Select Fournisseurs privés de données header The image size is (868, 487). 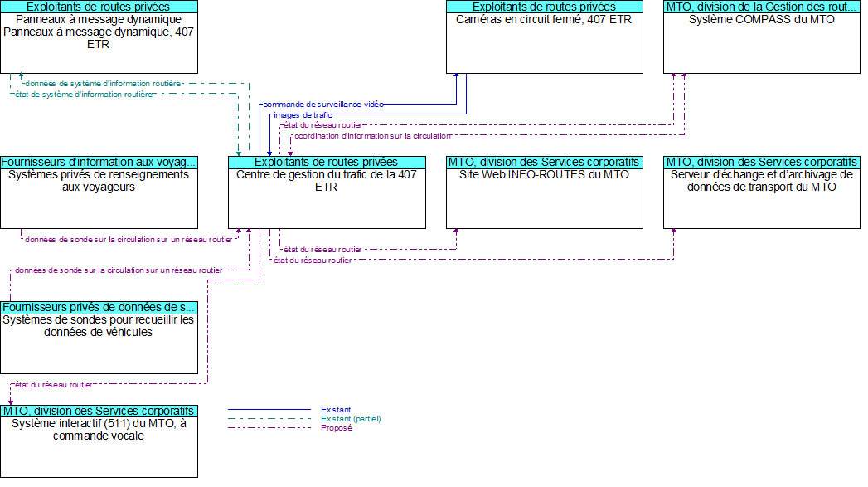click(x=99, y=307)
